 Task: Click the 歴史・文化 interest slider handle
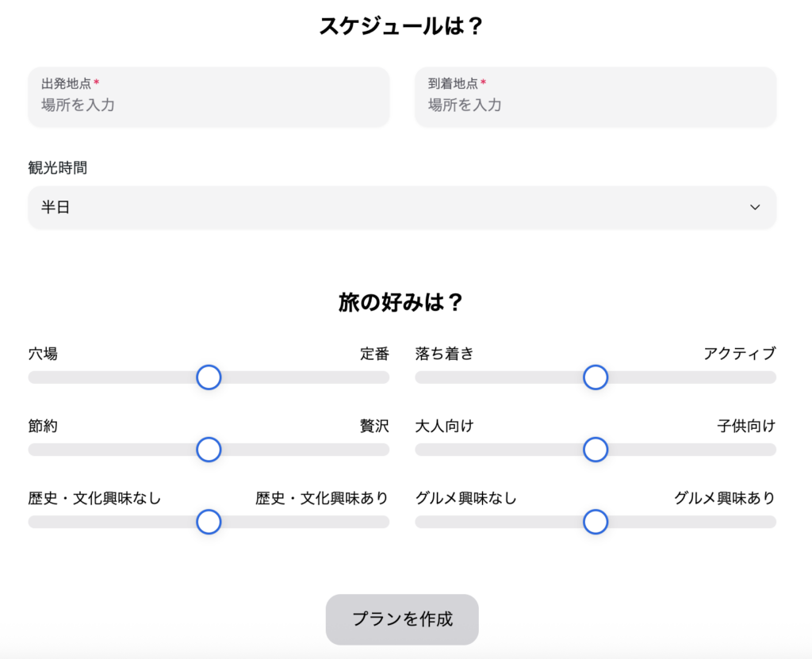(x=209, y=522)
